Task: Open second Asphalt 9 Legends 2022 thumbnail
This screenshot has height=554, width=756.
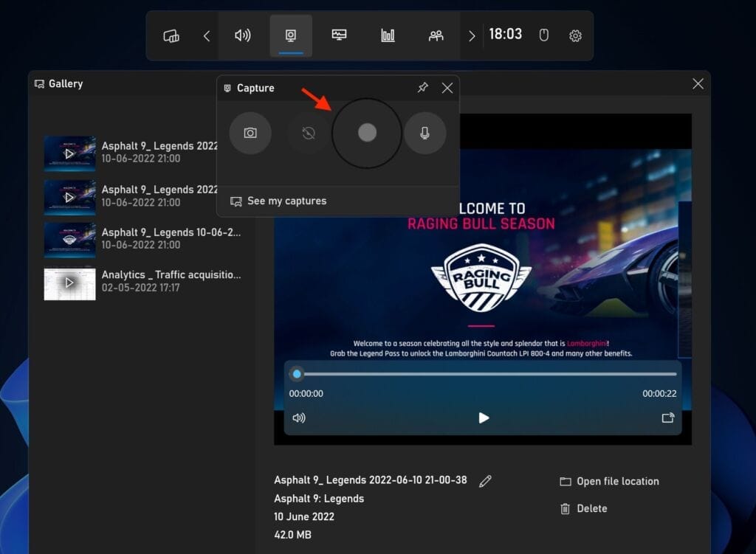Action: 70,198
